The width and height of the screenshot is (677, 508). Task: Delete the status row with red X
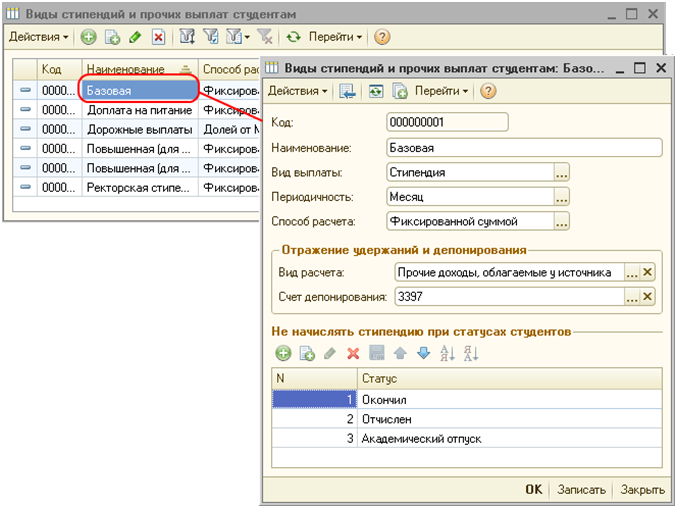pos(352,353)
